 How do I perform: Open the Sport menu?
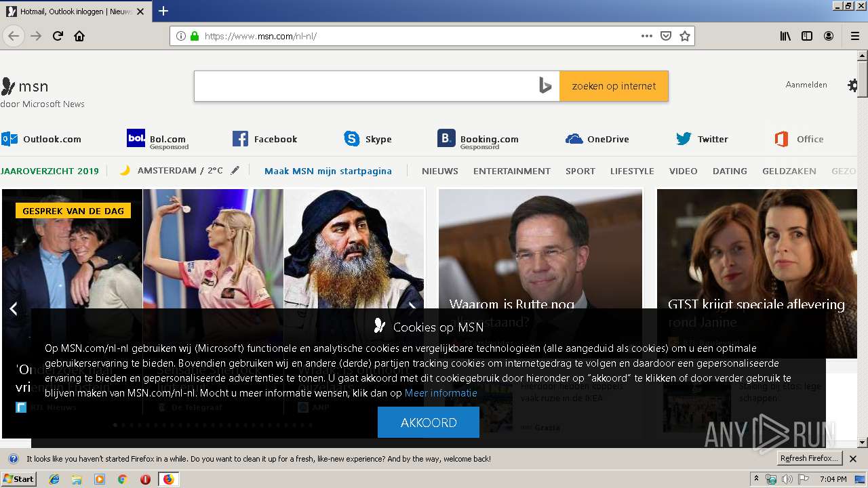pyautogui.click(x=580, y=171)
